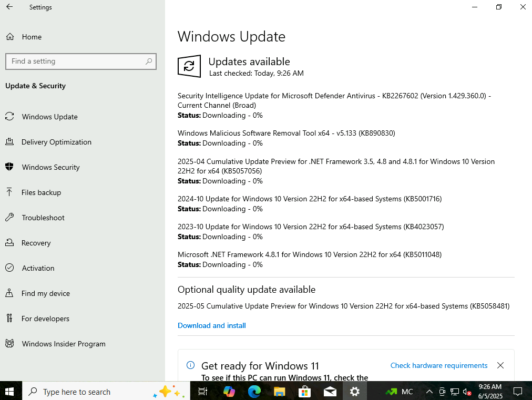Click the Windows Security shield icon
This screenshot has width=532, height=400.
pyautogui.click(x=9, y=167)
